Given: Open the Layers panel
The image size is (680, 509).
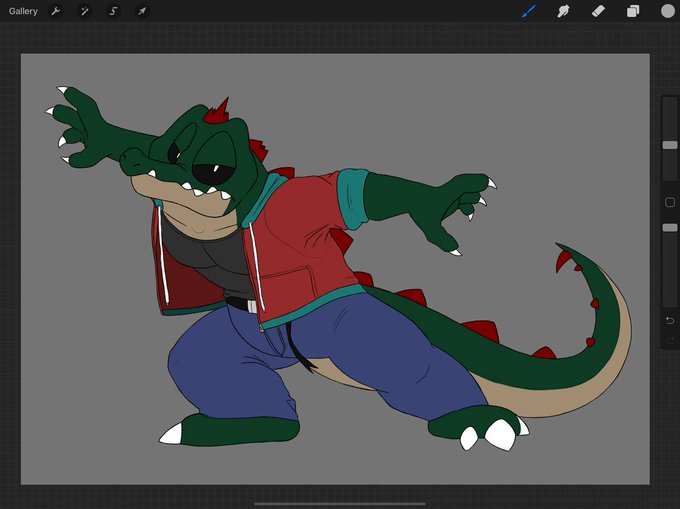Looking at the screenshot, I should pos(633,11).
